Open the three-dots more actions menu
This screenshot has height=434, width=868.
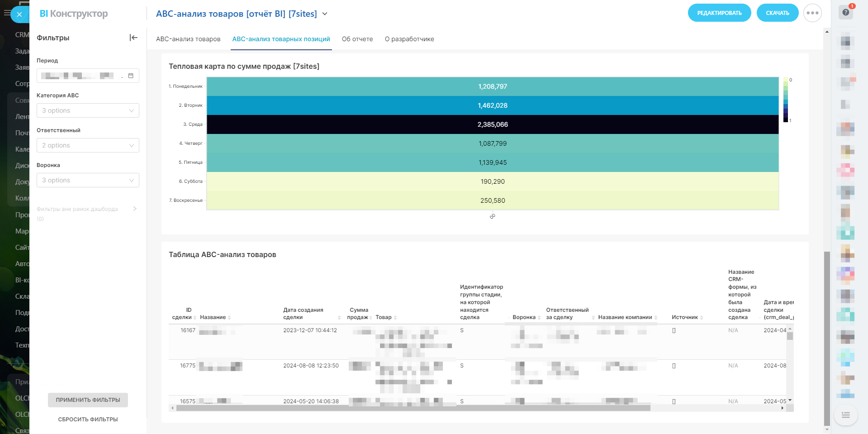pos(812,13)
